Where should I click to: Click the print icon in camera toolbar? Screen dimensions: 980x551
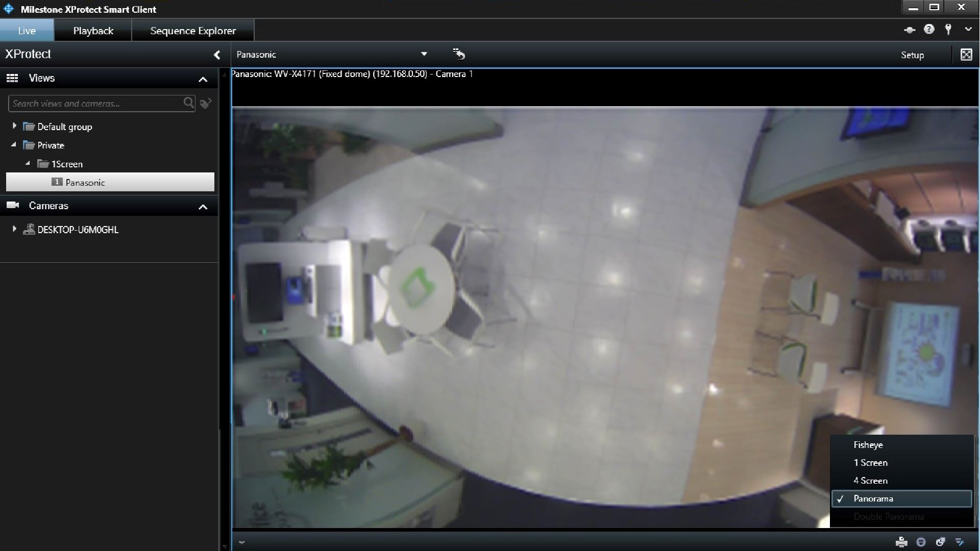[902, 542]
